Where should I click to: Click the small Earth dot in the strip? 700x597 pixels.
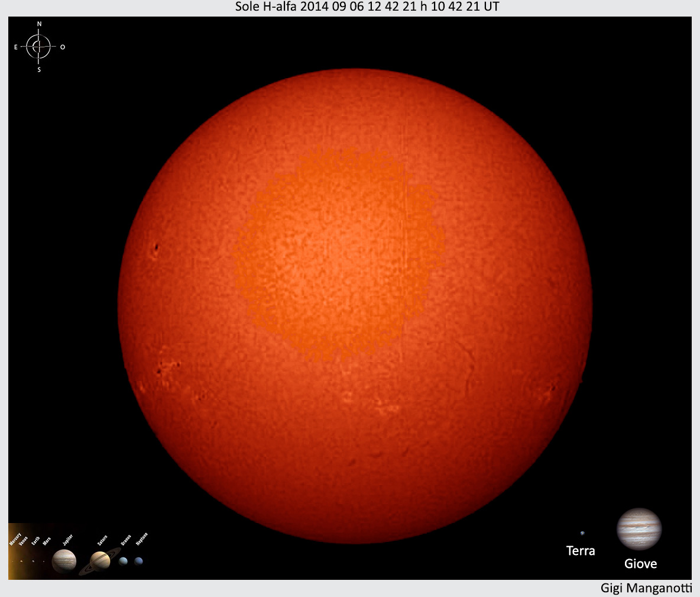(x=33, y=561)
